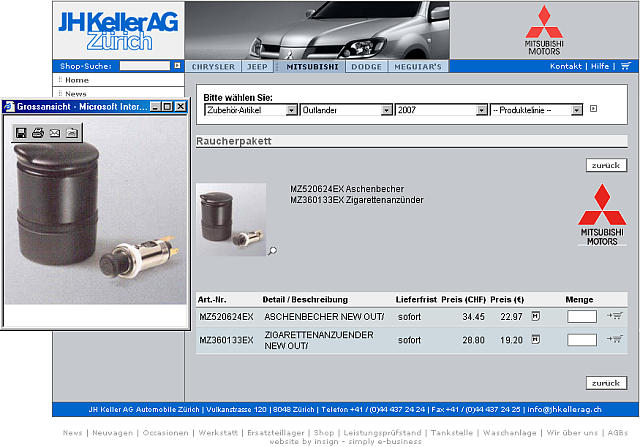Click the magnifier icon on product thumbnail
Screen dimensions: 640x447
(x=272, y=251)
